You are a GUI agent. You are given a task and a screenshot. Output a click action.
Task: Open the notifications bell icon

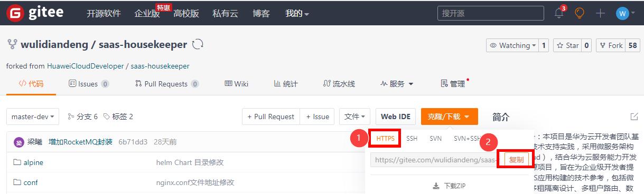[559, 13]
